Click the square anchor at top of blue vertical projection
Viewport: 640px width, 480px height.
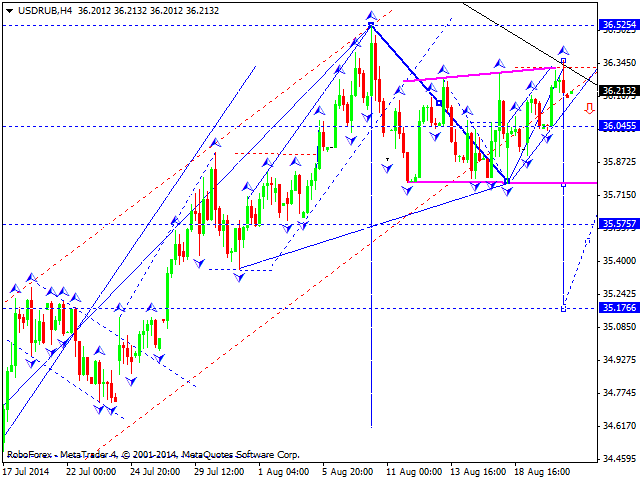click(x=564, y=61)
